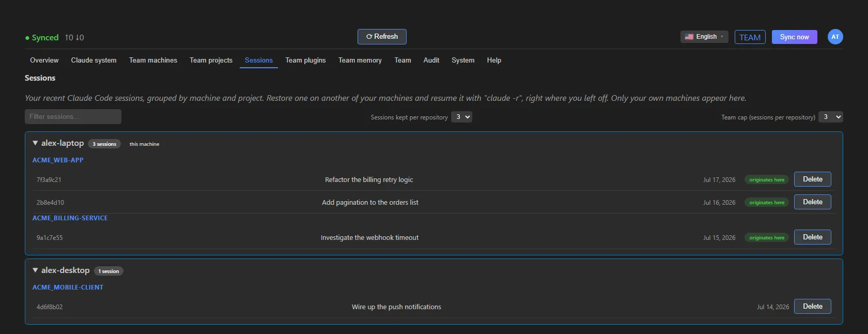
Task: Click the Jul 16, 2026 date
Action: (719, 203)
